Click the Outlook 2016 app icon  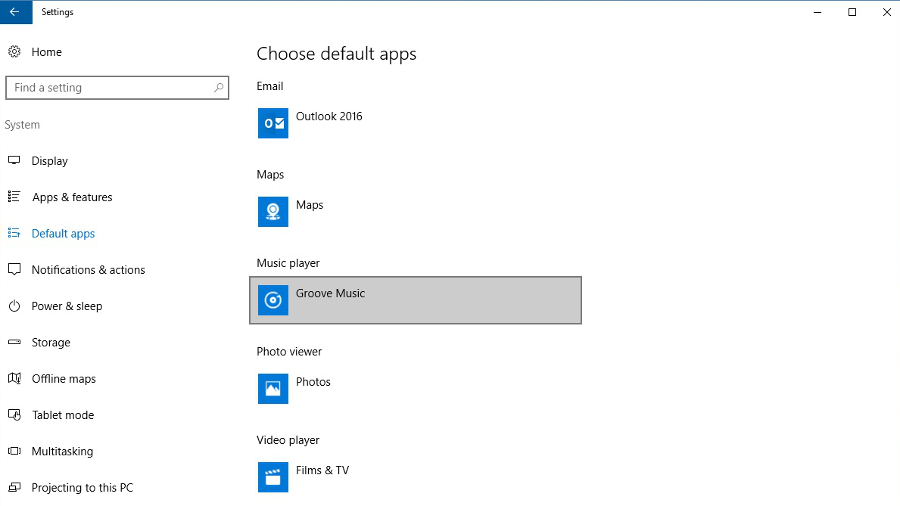pyautogui.click(x=273, y=123)
